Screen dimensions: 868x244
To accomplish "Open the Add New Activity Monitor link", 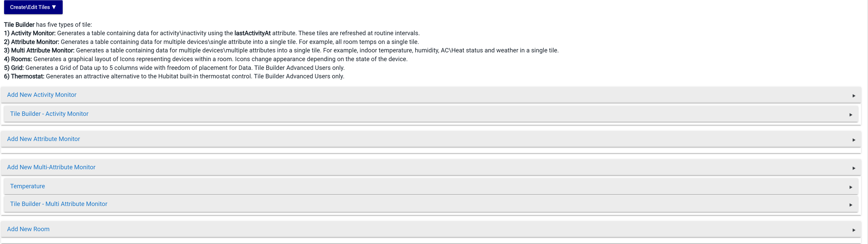I will pyautogui.click(x=42, y=95).
